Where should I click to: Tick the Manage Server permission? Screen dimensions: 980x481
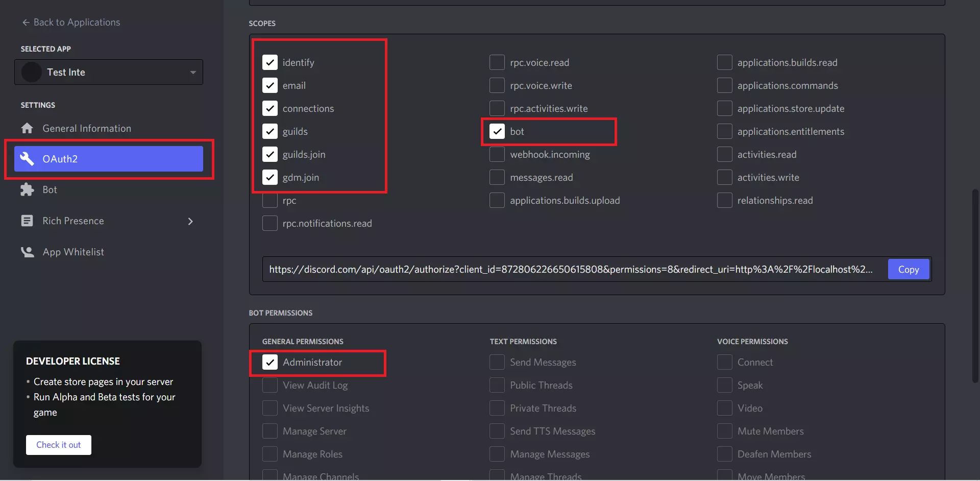click(x=270, y=431)
